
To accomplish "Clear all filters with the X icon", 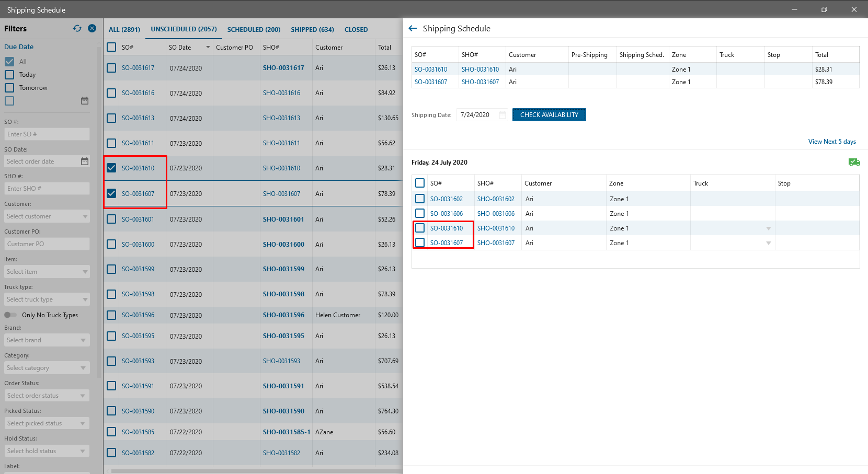I will (x=92, y=28).
